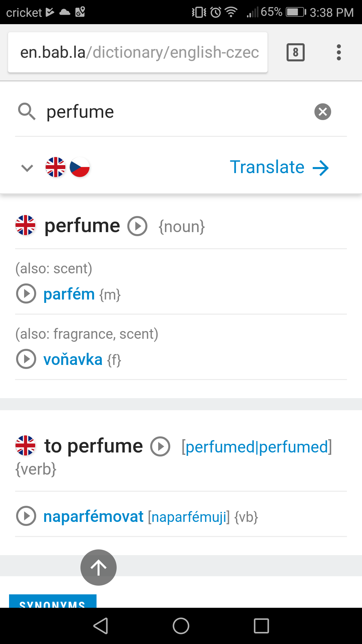Open the voňavka word link
The image size is (362, 644).
click(x=73, y=360)
